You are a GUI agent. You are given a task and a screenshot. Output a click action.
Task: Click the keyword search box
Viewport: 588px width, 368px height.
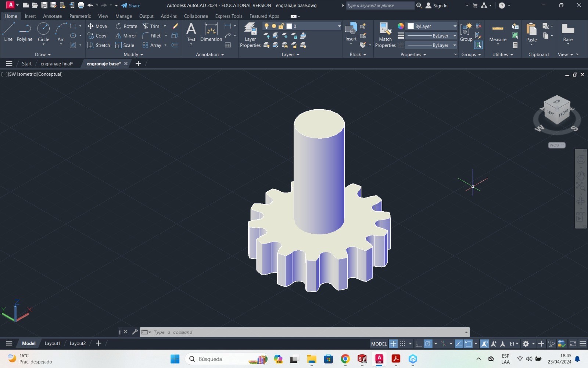coord(380,6)
